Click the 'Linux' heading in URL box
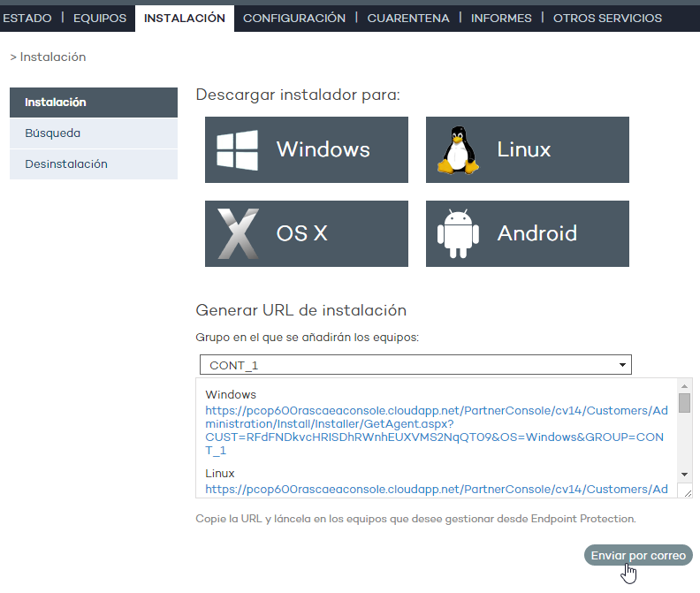Viewport: 700px width, 593px height. tap(220, 474)
